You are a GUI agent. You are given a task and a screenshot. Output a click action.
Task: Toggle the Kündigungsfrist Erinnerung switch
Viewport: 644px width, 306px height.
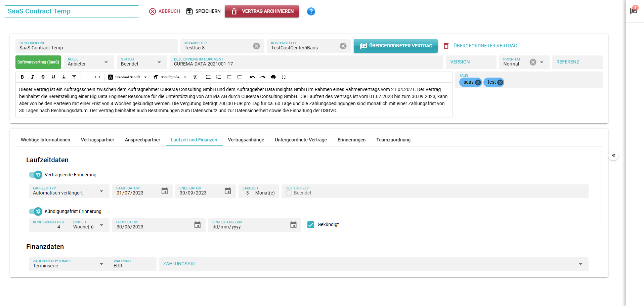click(x=36, y=211)
